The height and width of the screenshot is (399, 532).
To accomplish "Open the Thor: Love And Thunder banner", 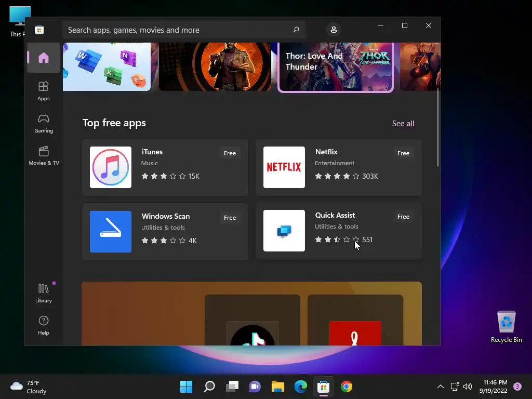I will 336,67.
